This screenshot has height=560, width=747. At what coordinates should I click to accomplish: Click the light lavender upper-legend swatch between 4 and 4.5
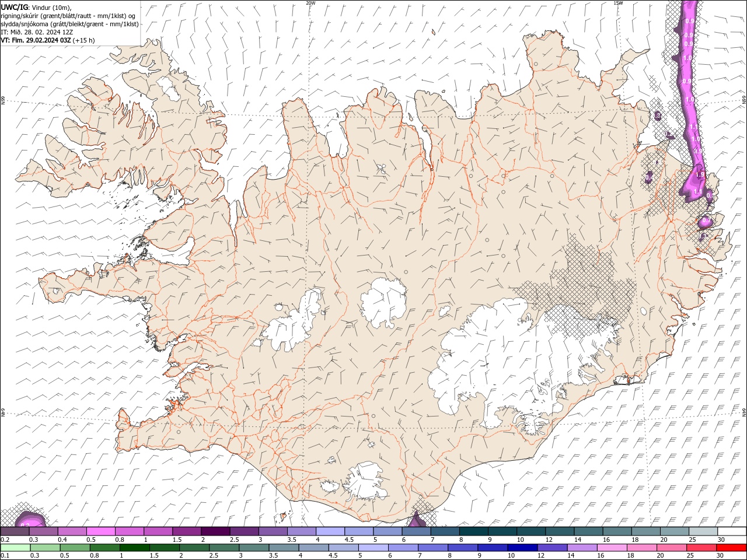coord(330,531)
